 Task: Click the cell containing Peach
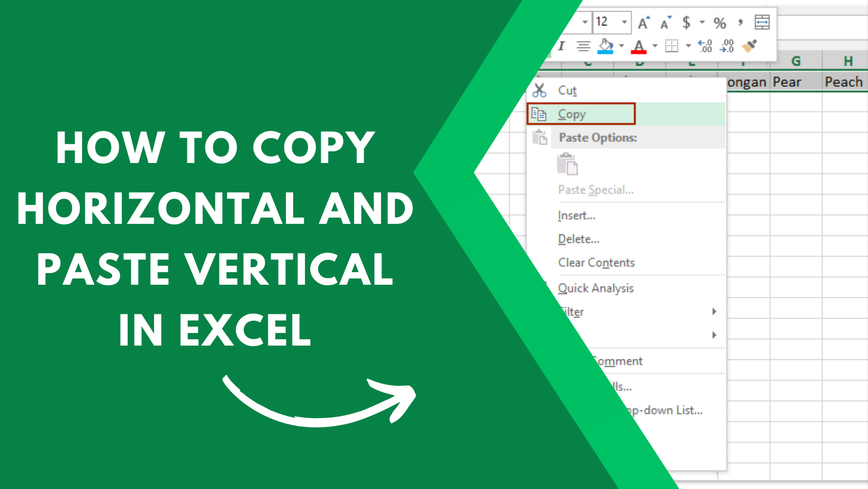tap(845, 82)
